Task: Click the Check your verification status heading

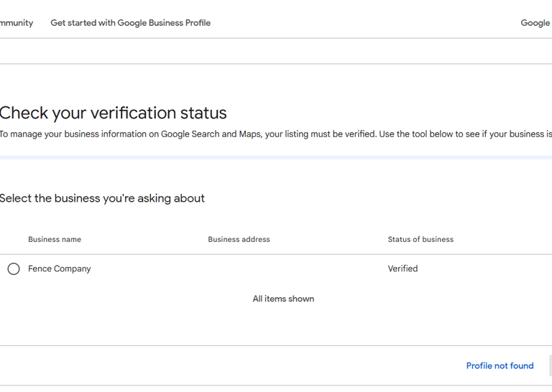Action: click(114, 113)
